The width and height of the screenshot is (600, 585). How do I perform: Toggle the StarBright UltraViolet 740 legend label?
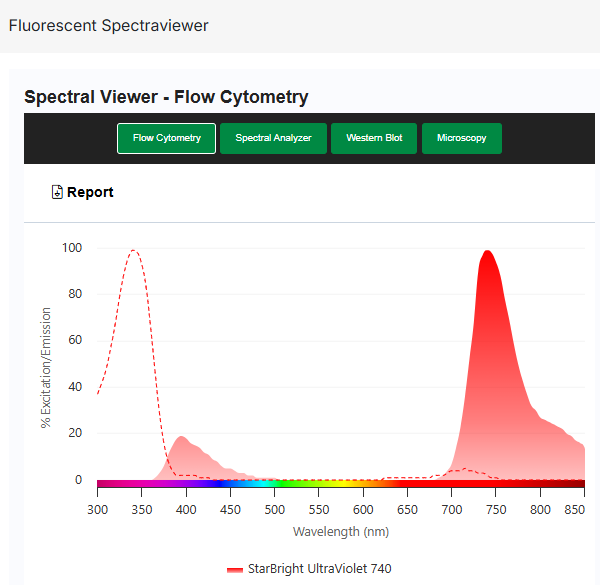[319, 569]
